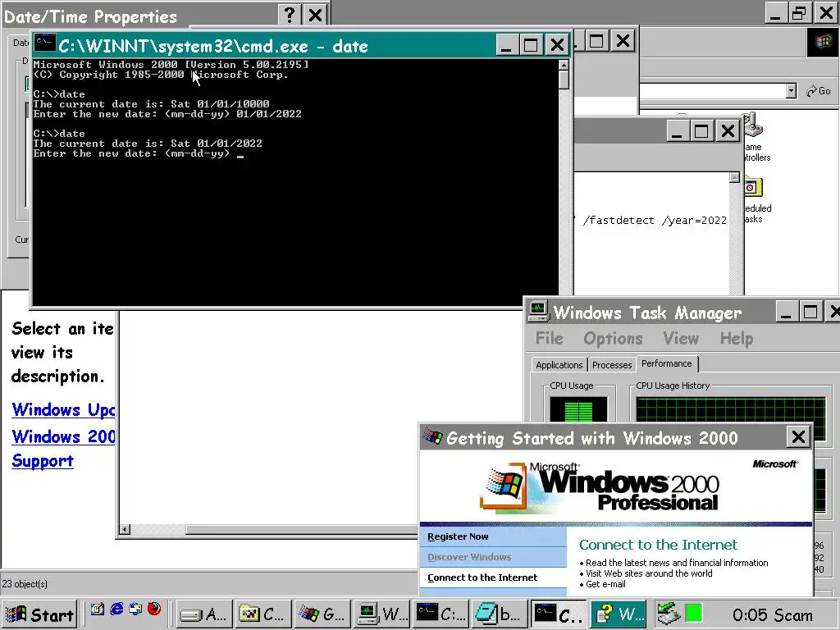This screenshot has width=840, height=630.
Task: Open the File menu in Task Manager
Action: (x=549, y=339)
